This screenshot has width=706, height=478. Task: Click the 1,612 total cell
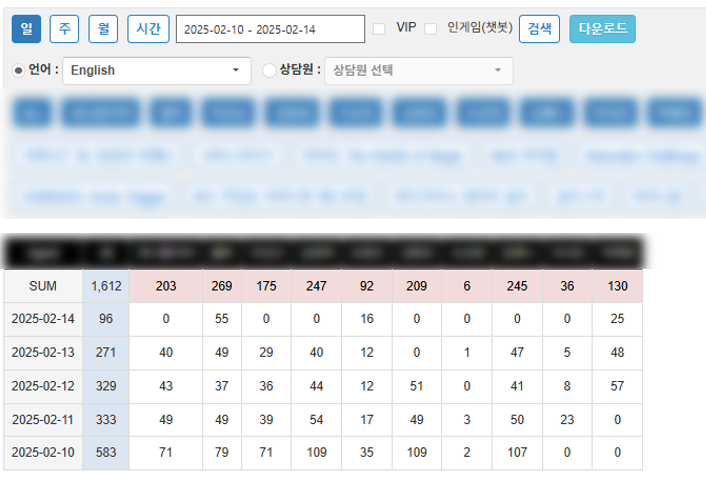tap(106, 286)
